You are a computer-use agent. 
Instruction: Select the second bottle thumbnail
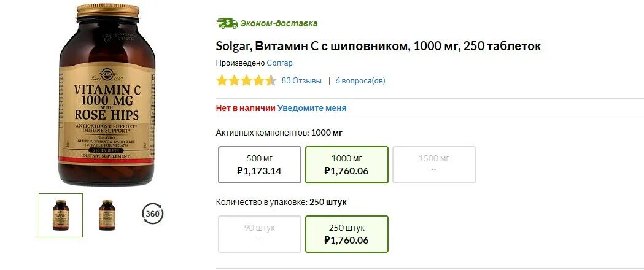(x=107, y=215)
